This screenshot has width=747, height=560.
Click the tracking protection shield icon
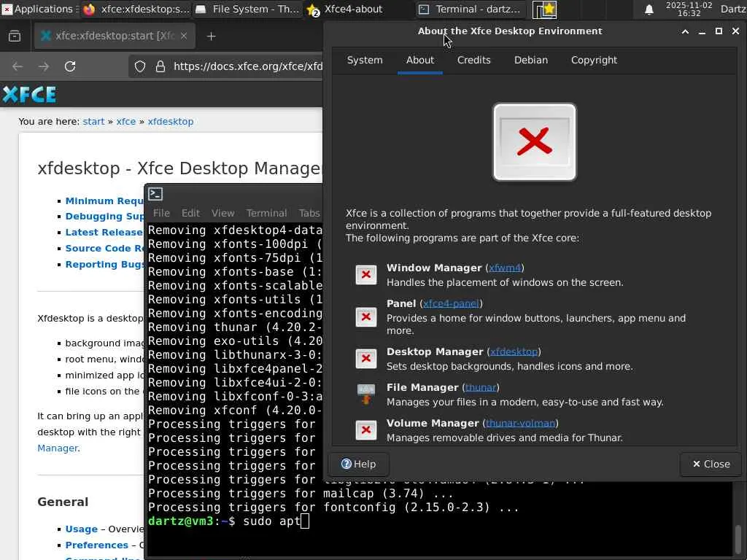139,66
